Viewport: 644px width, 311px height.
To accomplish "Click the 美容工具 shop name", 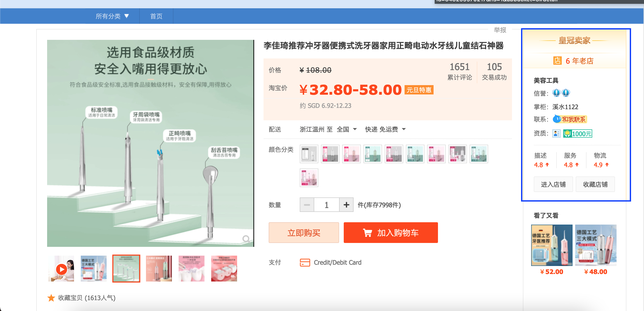I will (x=546, y=80).
